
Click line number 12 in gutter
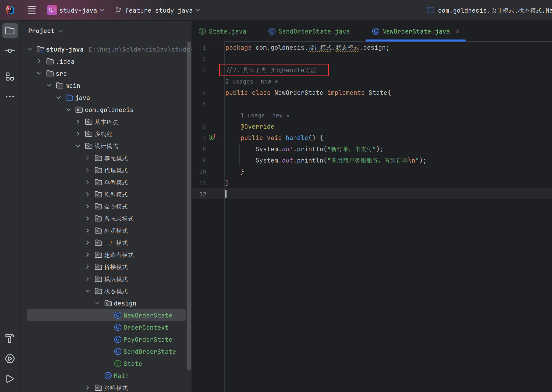point(203,194)
